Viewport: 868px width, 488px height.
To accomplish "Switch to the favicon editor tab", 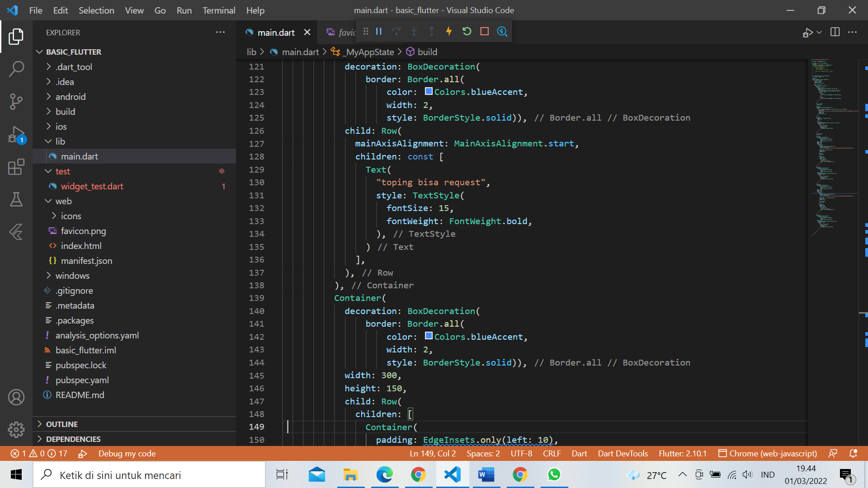I will point(344,32).
